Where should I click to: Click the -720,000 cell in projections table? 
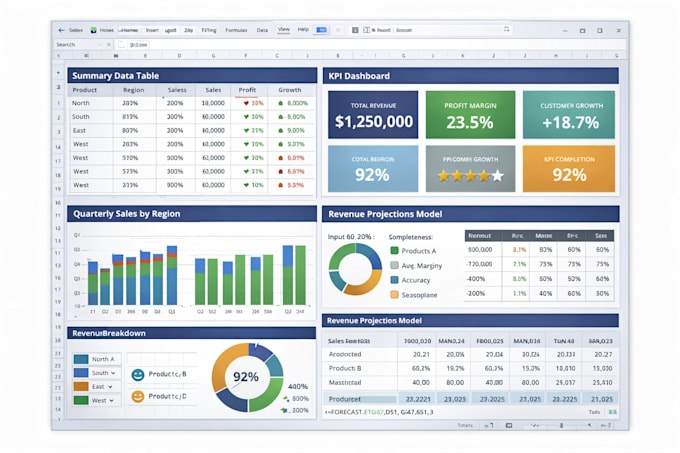coord(479,264)
